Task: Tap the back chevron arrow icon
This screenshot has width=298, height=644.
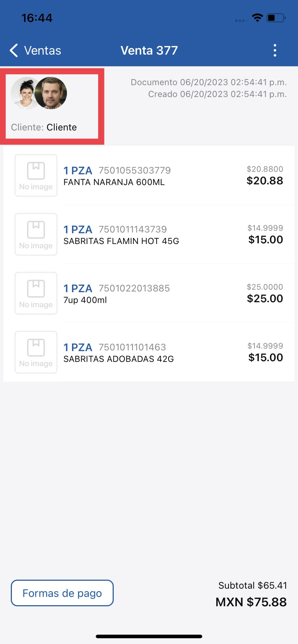Action: tap(14, 51)
